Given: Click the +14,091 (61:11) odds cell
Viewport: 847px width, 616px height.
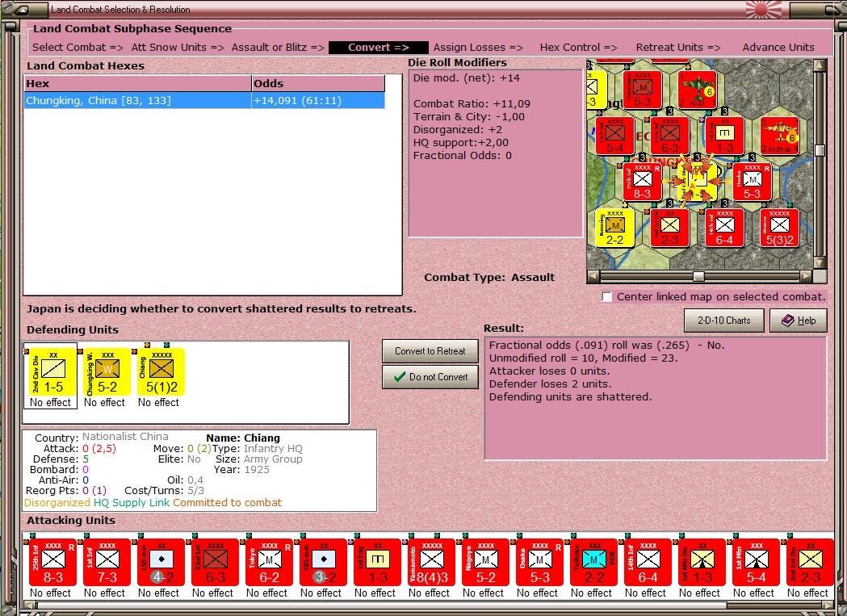Looking at the screenshot, I should pyautogui.click(x=318, y=100).
